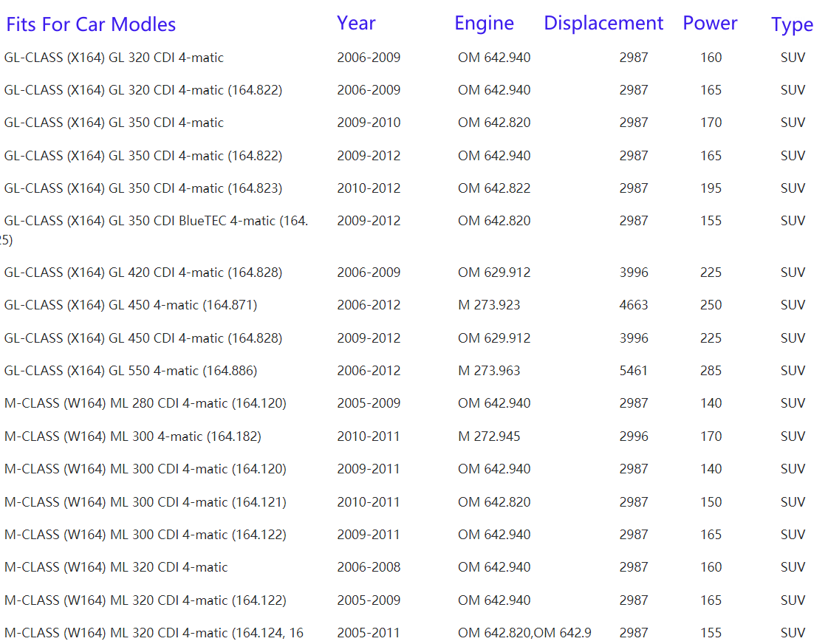Select engine code OM 642.822

tap(494, 188)
